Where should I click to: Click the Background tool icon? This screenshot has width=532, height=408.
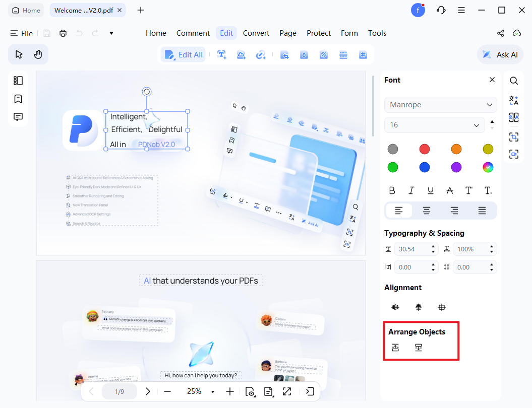tap(324, 54)
